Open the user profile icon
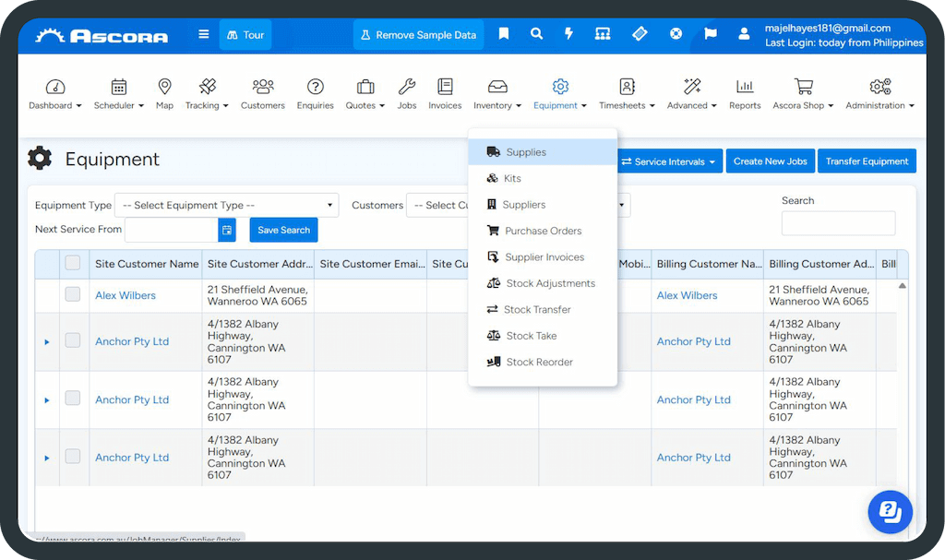 click(x=745, y=34)
